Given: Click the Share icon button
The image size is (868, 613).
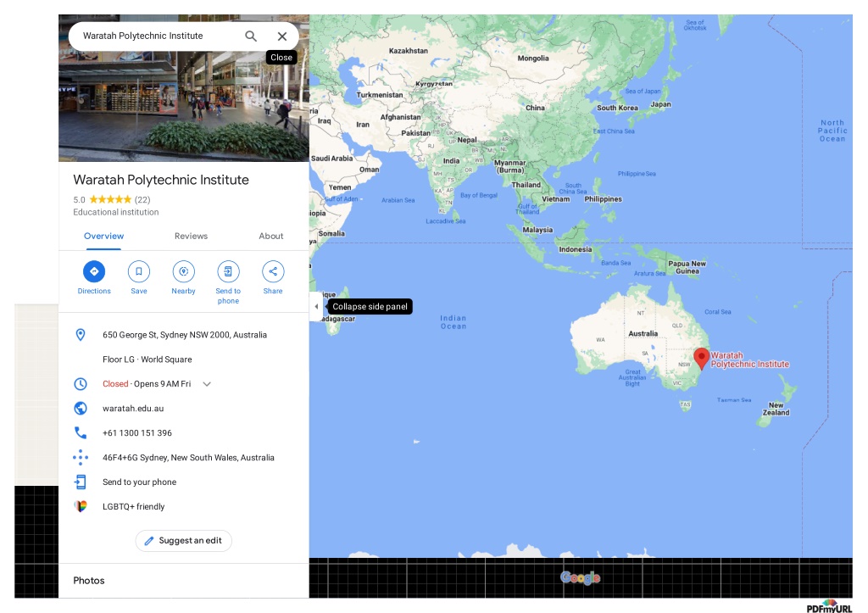Looking at the screenshot, I should click(x=273, y=271).
